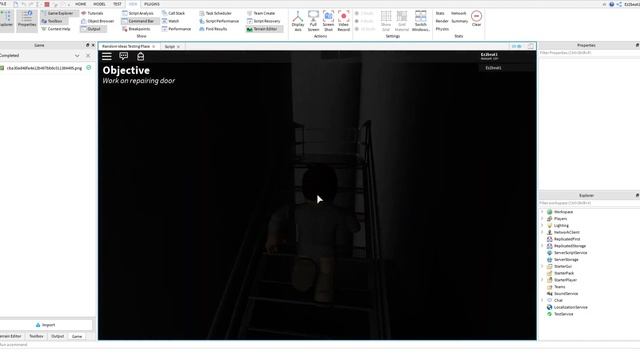640x360 pixels.
Task: Expand the ReplicatedStorage node
Action: click(542, 246)
